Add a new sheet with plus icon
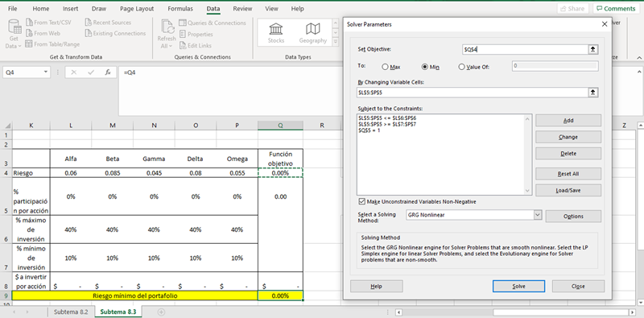Image resolution: width=644 pixels, height=318 pixels. tap(162, 312)
